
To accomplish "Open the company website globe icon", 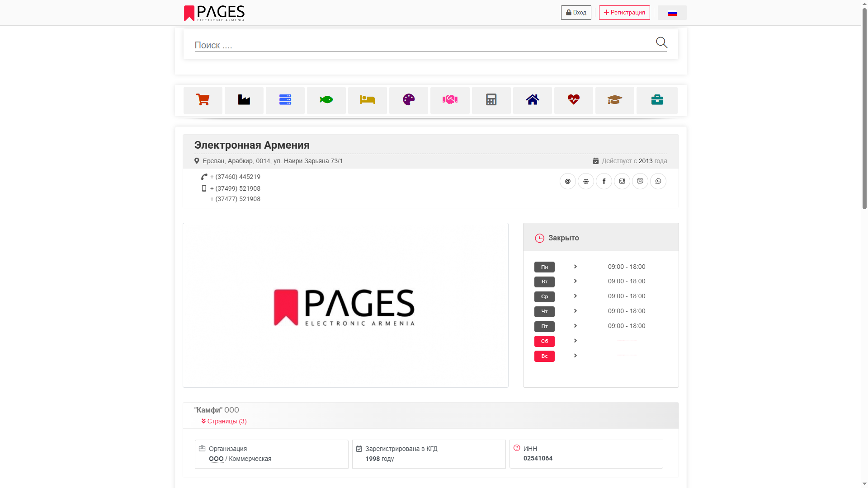I will (x=586, y=181).
